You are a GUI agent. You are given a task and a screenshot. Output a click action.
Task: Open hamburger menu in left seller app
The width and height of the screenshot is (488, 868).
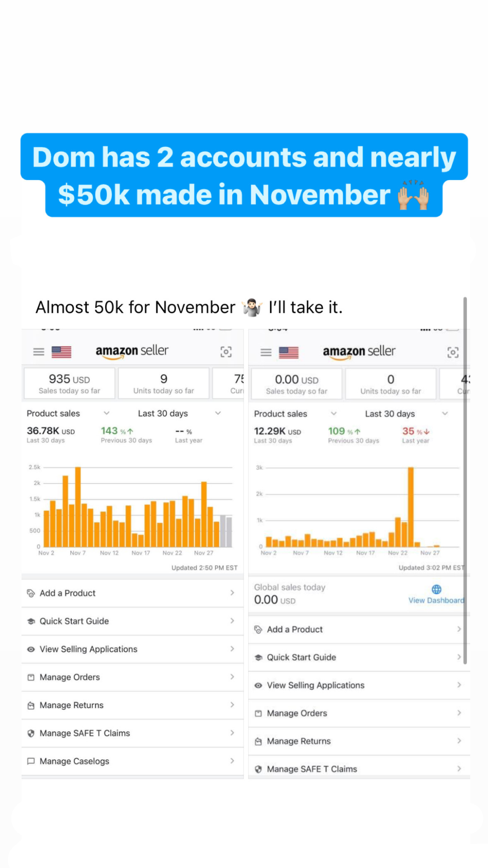[39, 352]
